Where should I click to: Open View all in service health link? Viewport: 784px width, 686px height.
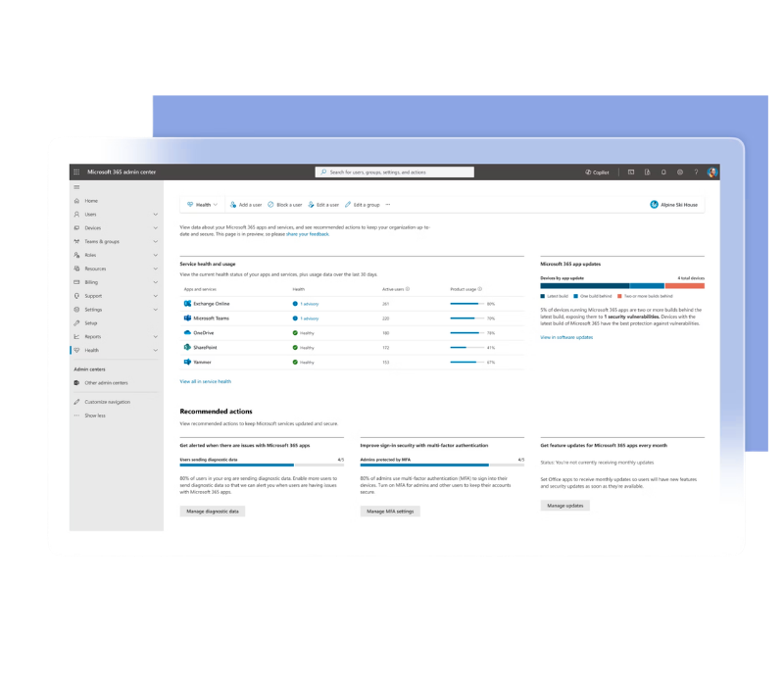(x=206, y=380)
